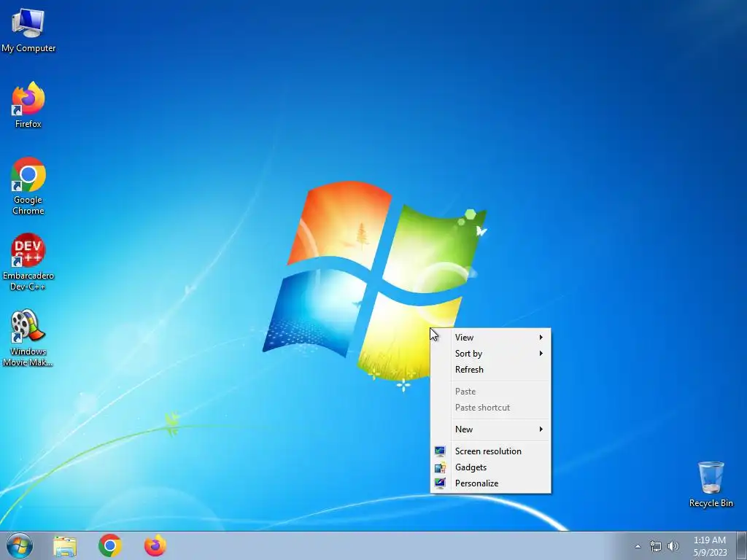Click the greyed-out Paste shortcut entry
Image resolution: width=747 pixels, height=560 pixels.
tap(490, 408)
